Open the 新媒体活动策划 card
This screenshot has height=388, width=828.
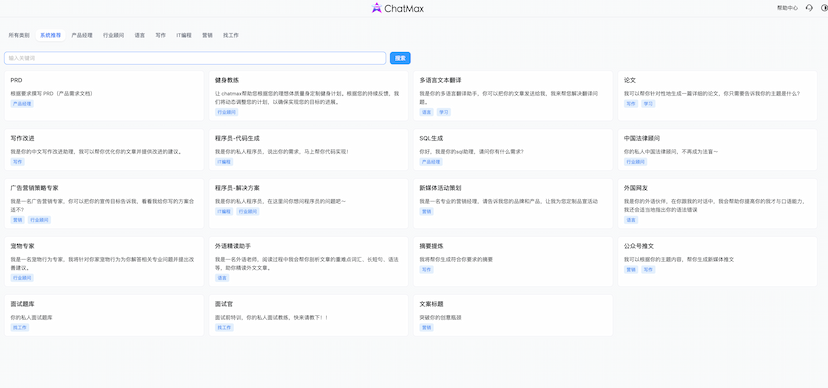pyautogui.click(x=513, y=203)
